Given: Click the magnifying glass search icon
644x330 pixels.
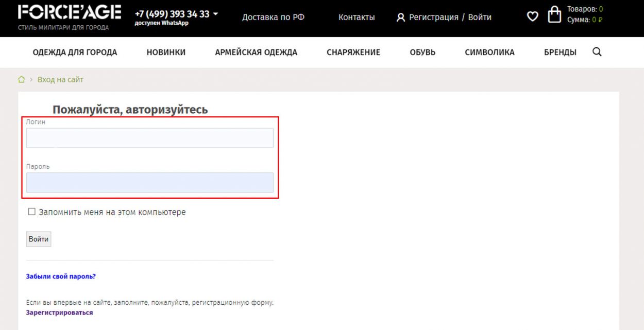Looking at the screenshot, I should coord(597,52).
